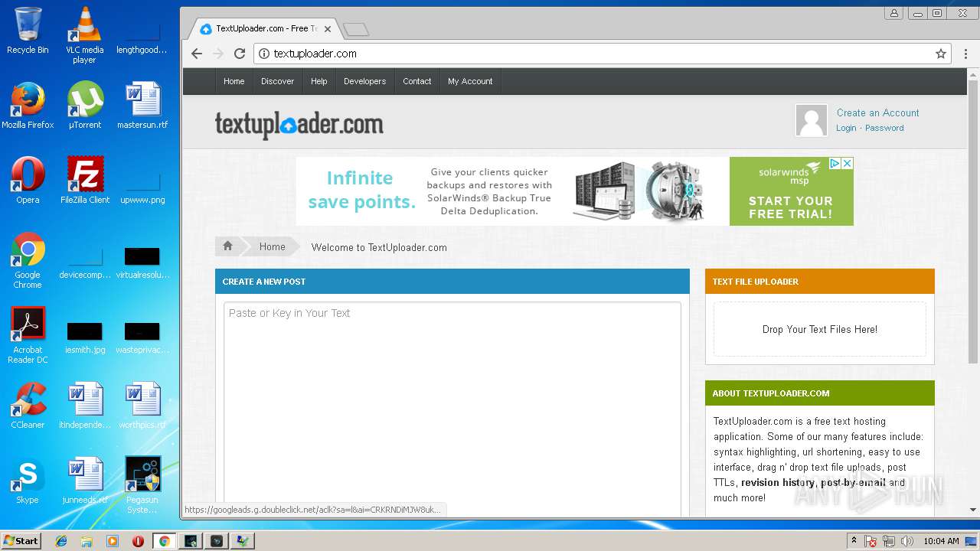Click the address bar showing textuploader.com

click(x=602, y=54)
